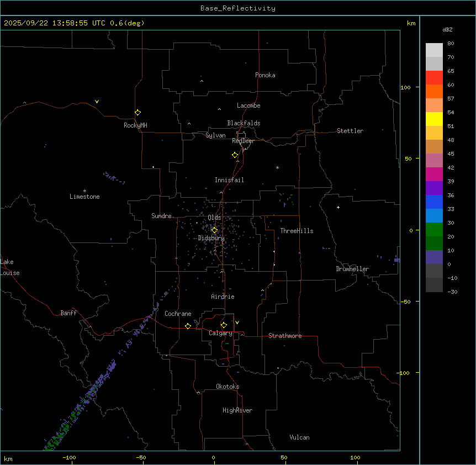Screen dimensions: 476x465
Task: Click the yellow V marker northwest of RockyMH
Action: (97, 102)
